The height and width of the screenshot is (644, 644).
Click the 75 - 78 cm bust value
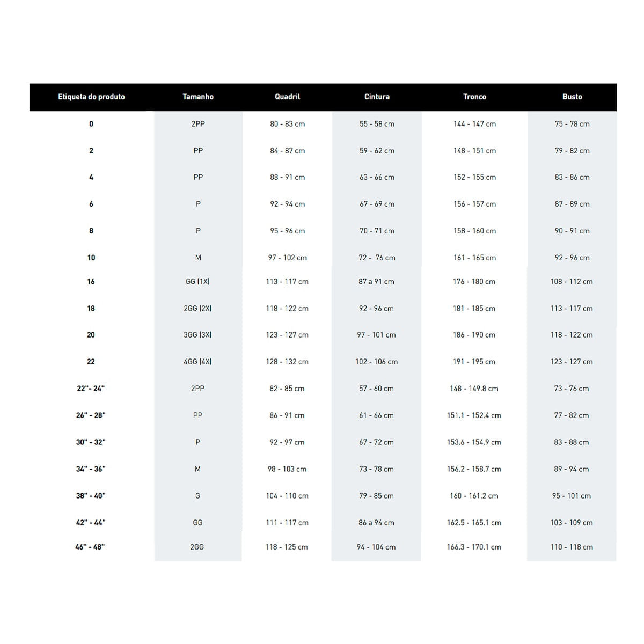(572, 124)
